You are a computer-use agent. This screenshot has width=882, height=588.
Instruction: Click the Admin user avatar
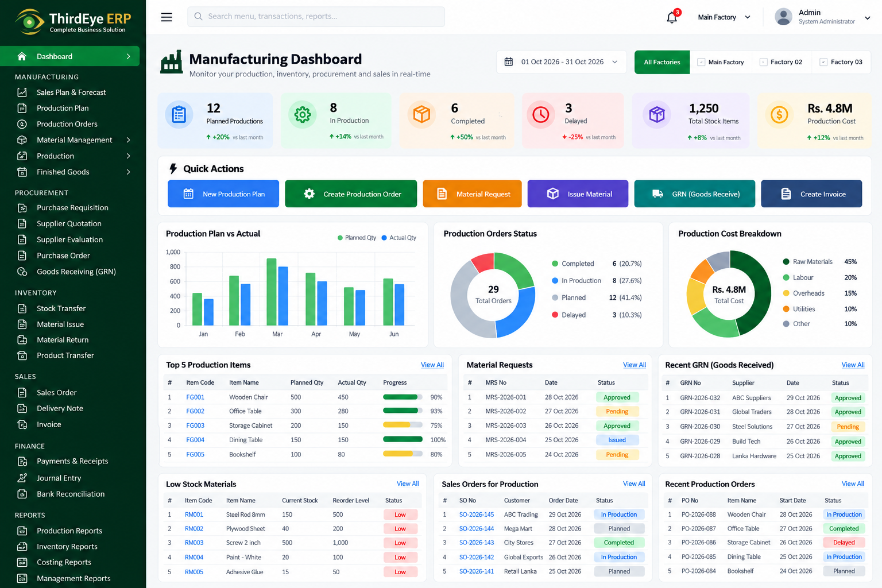(x=783, y=17)
